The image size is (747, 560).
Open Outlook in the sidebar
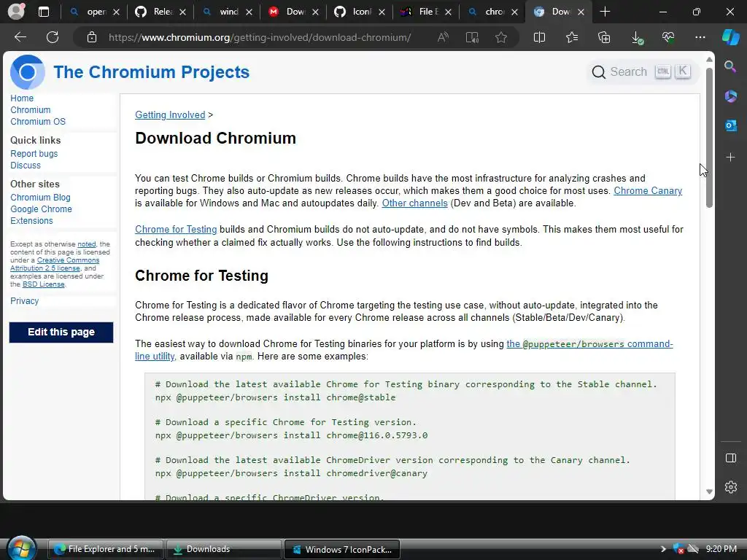(x=731, y=125)
